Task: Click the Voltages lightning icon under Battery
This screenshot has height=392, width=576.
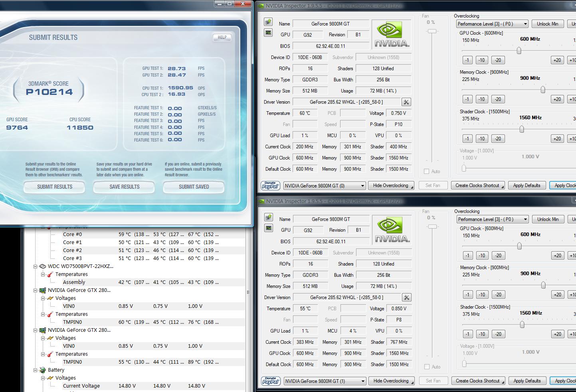Action: point(50,378)
